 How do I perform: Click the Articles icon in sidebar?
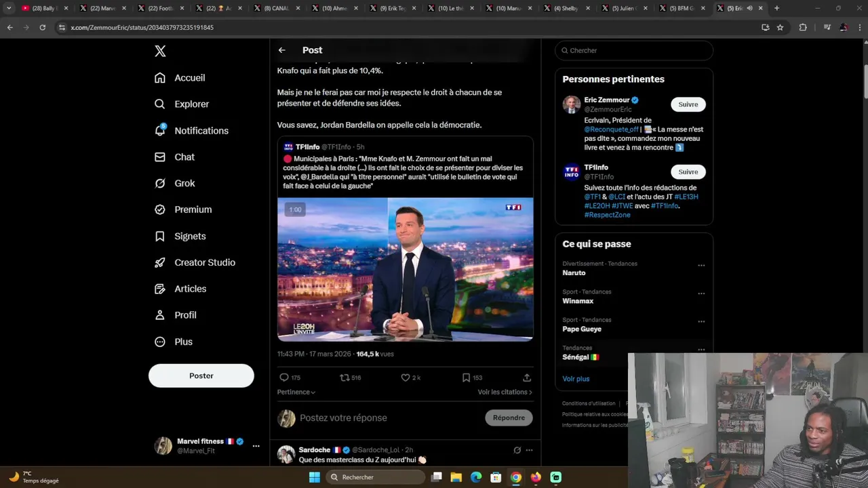click(x=160, y=289)
